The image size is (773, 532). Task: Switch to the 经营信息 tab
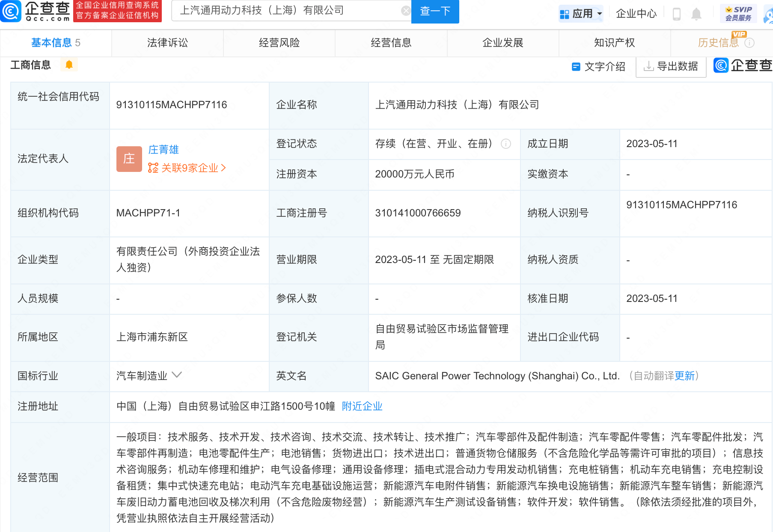pos(391,43)
